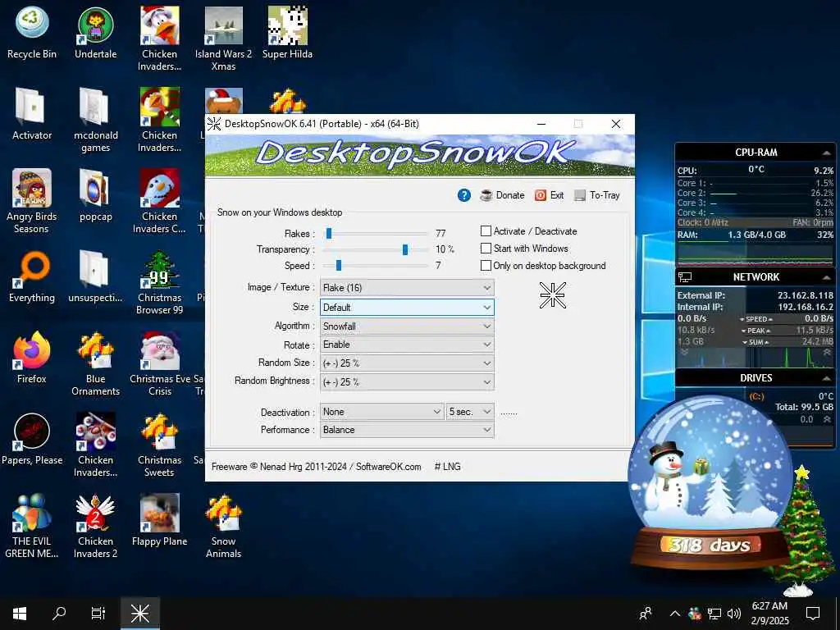The height and width of the screenshot is (630, 840).
Task: Select the Chicken Invaders C... snowman icon
Action: click(x=160, y=202)
